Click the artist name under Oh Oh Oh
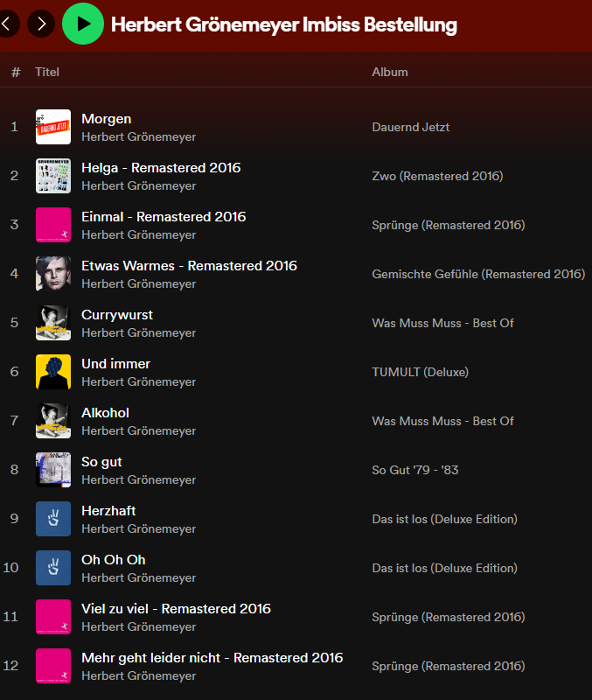Viewport: 592px width, 700px height. click(x=138, y=578)
